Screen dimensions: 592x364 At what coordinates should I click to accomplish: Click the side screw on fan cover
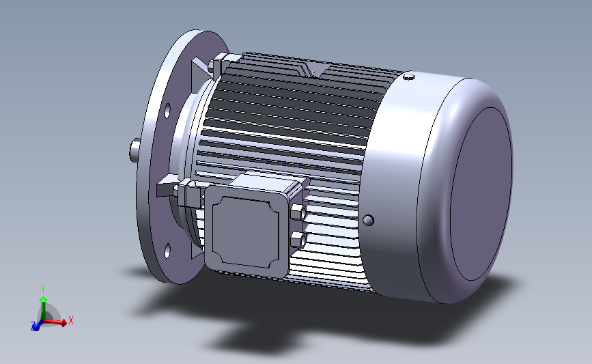tap(368, 220)
